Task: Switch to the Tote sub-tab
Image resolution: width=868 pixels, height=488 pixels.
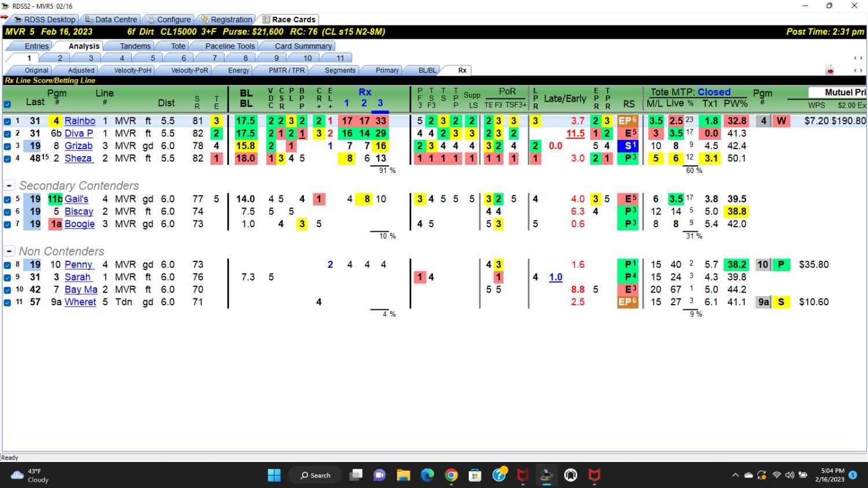Action: tap(178, 46)
